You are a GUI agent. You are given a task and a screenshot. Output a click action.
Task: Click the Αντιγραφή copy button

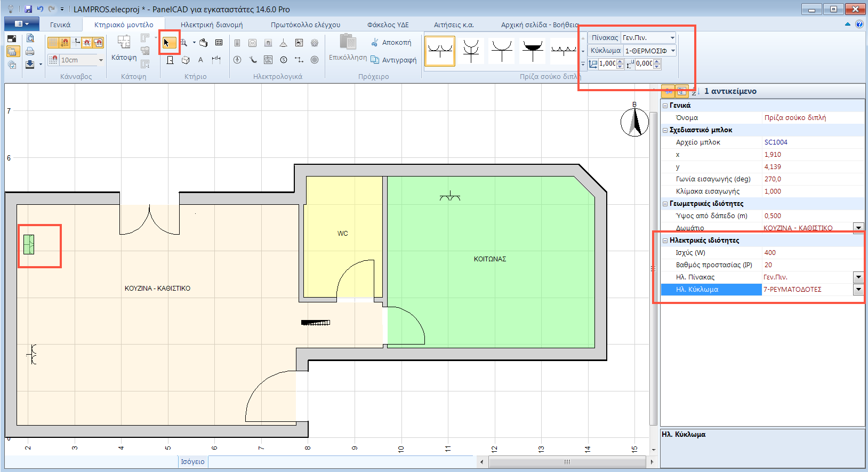click(x=393, y=60)
